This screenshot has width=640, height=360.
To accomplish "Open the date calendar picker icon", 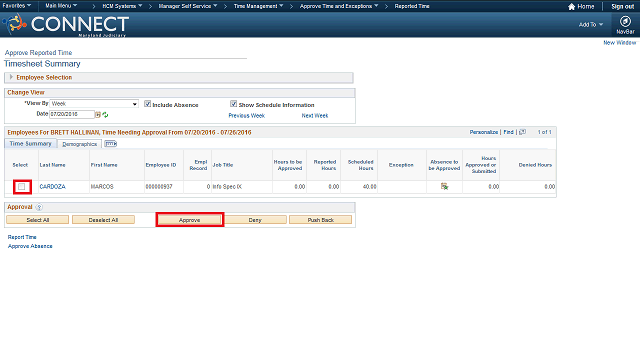I will tap(98, 115).
